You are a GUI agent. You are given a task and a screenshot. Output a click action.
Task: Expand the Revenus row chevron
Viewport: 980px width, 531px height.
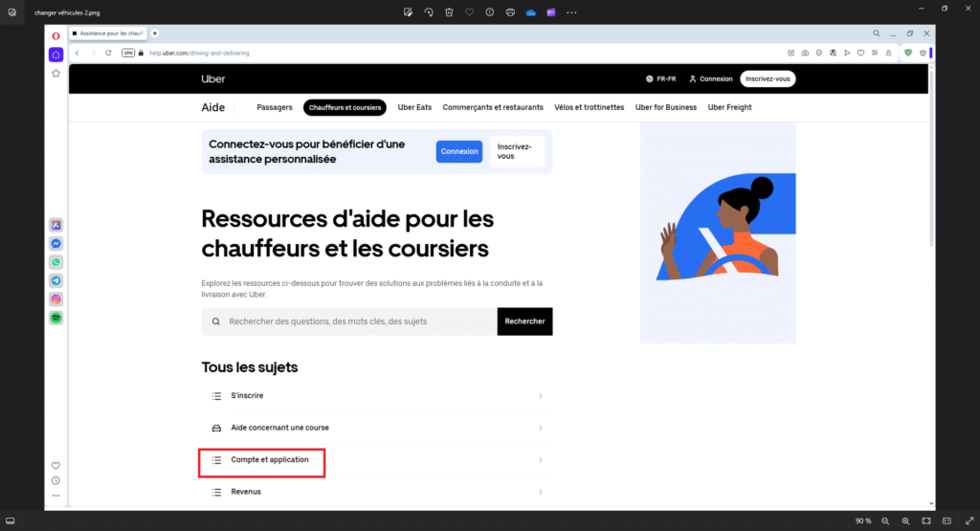point(540,493)
